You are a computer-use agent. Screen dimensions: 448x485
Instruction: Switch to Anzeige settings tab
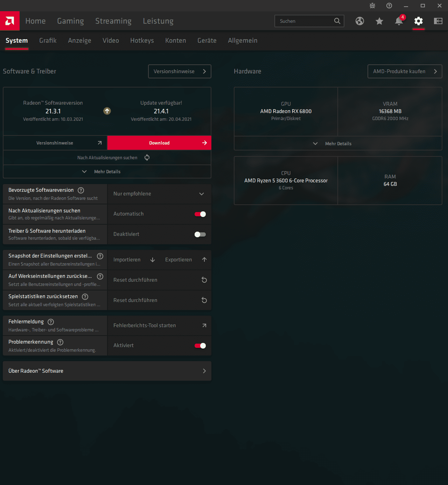[79, 41]
